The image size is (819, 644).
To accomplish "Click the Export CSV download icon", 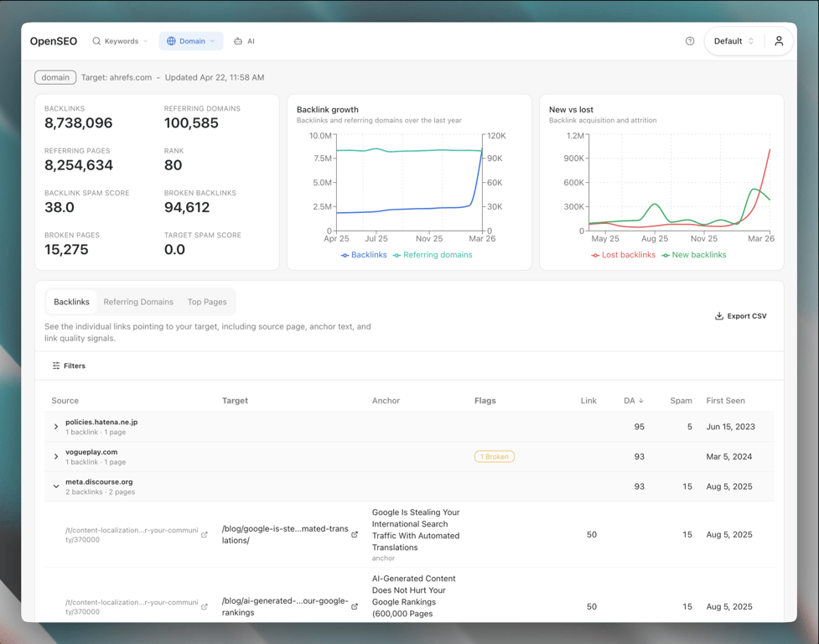I will click(718, 316).
